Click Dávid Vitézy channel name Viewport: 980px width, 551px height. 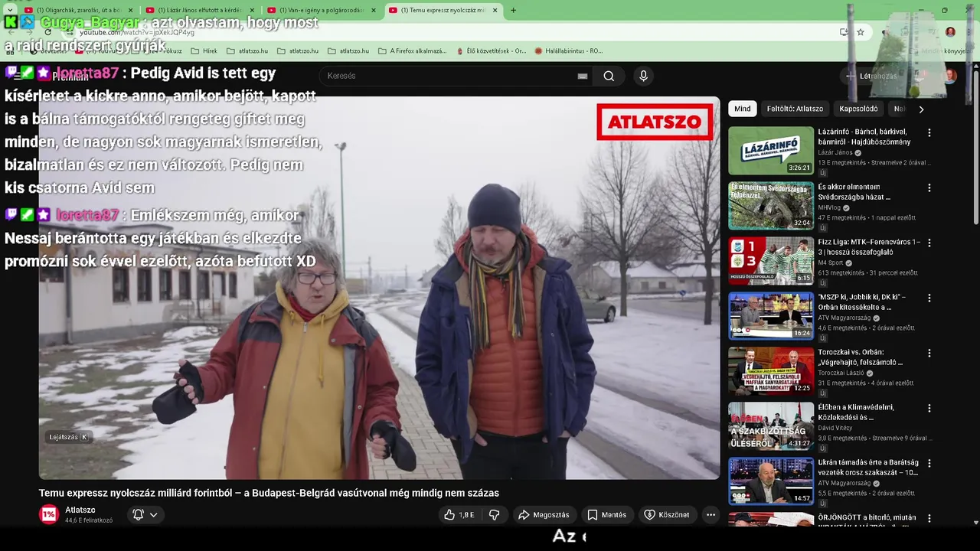pyautogui.click(x=835, y=428)
